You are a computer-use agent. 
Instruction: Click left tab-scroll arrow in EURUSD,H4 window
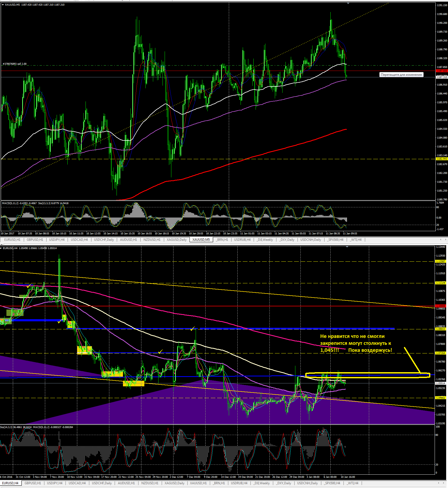[x=439, y=483]
